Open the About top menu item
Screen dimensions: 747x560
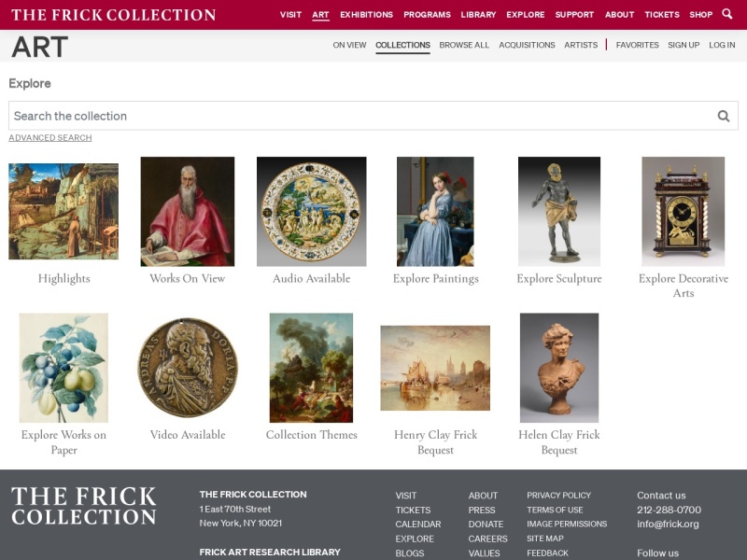[x=619, y=15]
